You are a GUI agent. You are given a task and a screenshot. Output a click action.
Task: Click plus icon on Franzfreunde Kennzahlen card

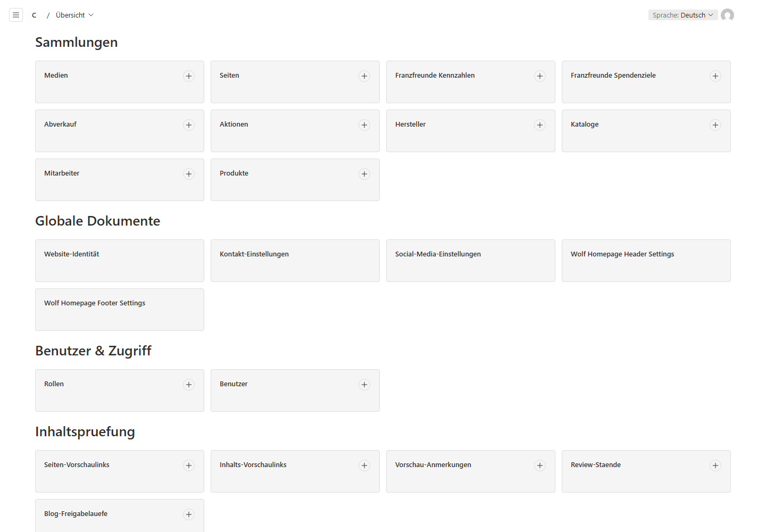pos(540,76)
